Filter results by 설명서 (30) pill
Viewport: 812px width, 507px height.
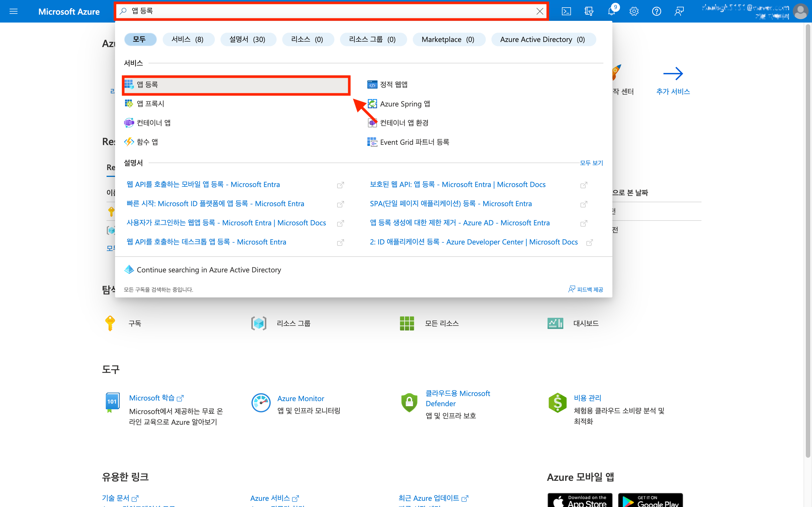pyautogui.click(x=248, y=39)
